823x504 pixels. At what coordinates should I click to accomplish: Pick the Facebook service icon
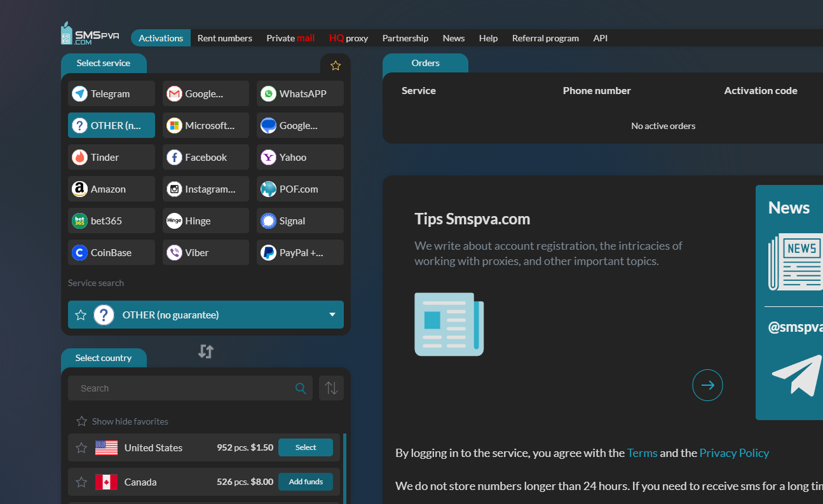174,157
